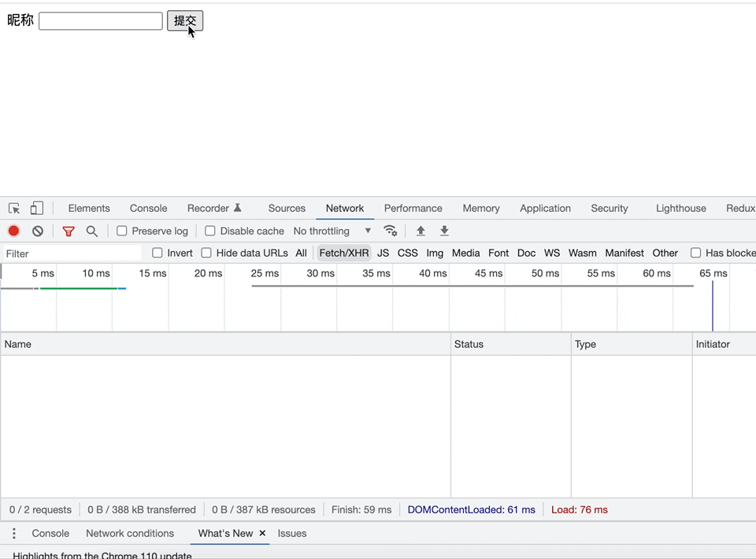The height and width of the screenshot is (559, 756).
Task: Check the Has blocked cookies checkbox
Action: [x=695, y=253]
